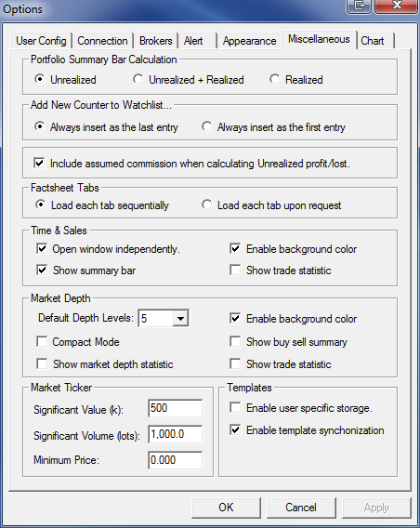Click the title bar export icon button

pyautogui.click(x=359, y=6)
